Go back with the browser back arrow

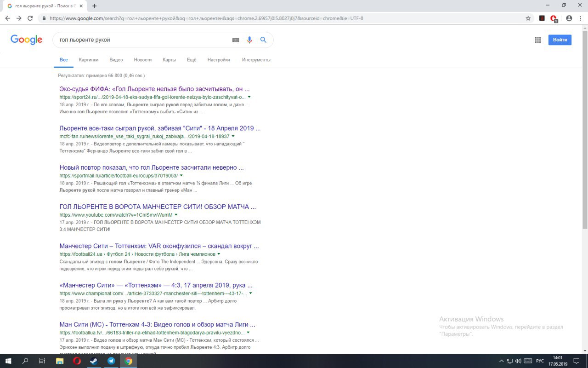click(8, 18)
